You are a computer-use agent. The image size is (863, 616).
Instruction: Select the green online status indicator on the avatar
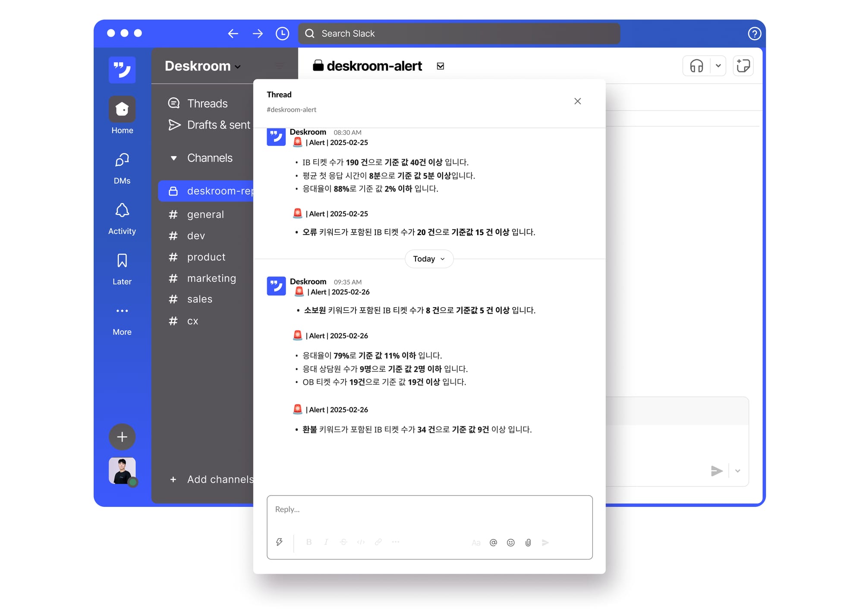tap(133, 482)
